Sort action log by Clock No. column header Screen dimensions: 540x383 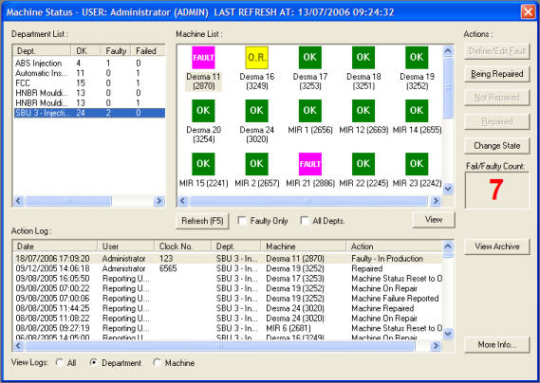tap(183, 246)
